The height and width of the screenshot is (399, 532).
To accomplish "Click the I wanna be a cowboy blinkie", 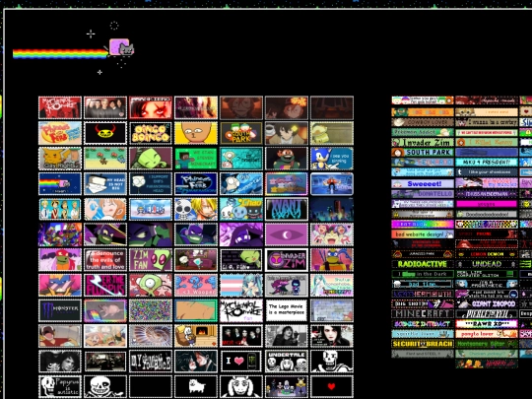I will point(487,122).
